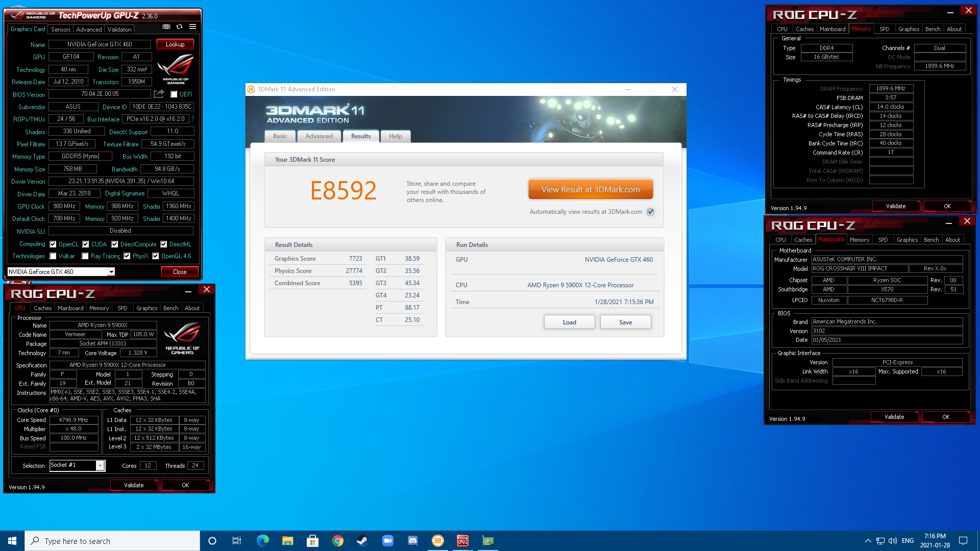Screen dimensions: 980x551
Task: Switch to the Advanced tab in GPU-Z
Action: (89, 30)
